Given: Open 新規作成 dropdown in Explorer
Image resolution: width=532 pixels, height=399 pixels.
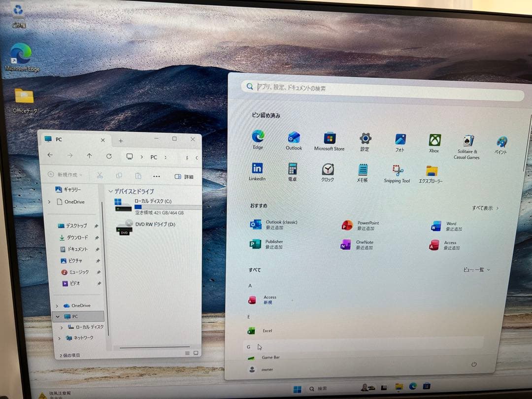Looking at the screenshot, I should (65, 174).
